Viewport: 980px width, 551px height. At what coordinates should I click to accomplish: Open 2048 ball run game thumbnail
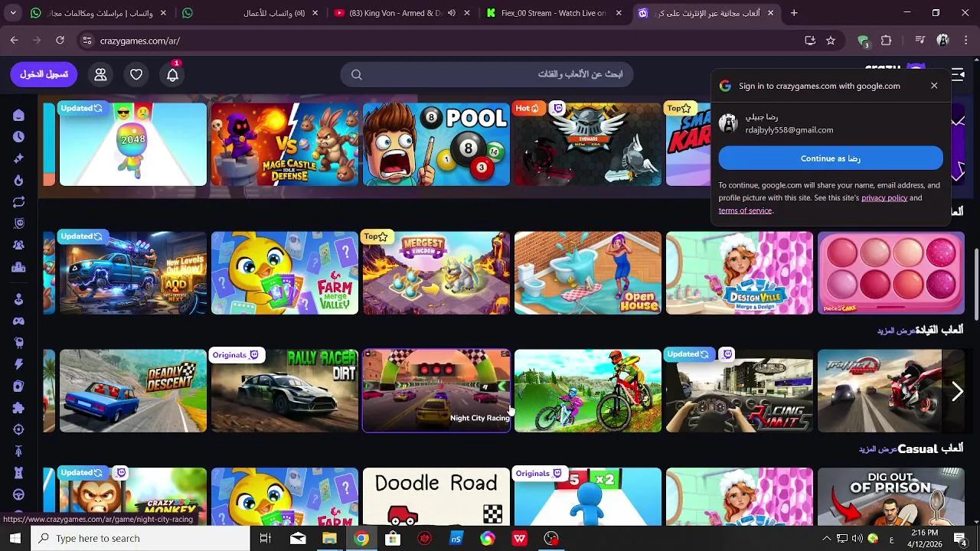pos(133,145)
